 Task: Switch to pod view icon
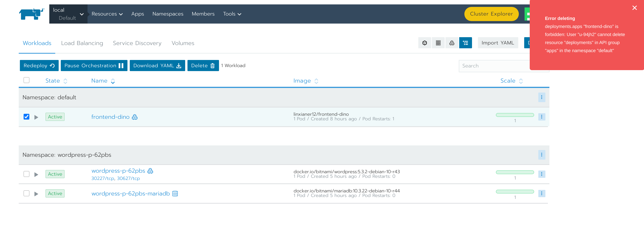click(x=424, y=43)
